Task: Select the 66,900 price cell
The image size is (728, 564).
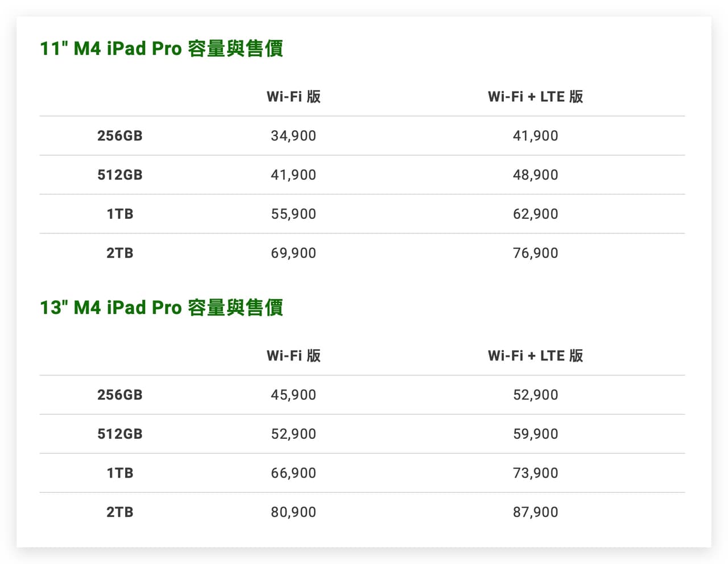Action: tap(293, 474)
